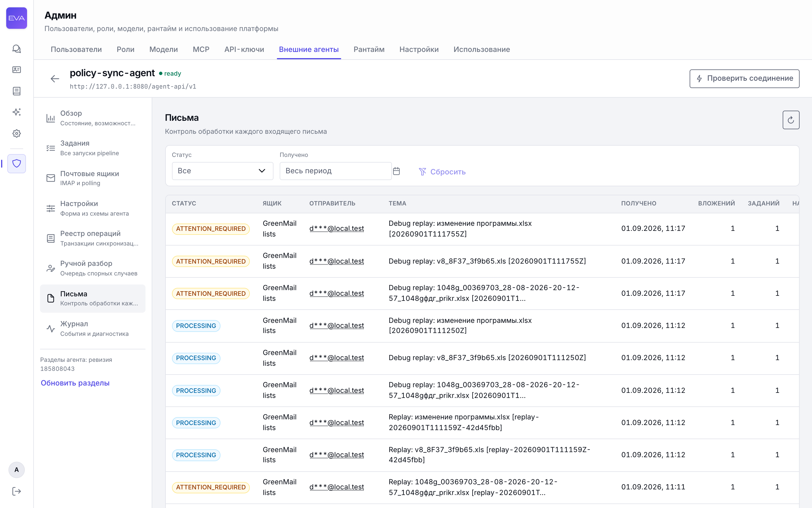Open Обзор section in agent sidebar
This screenshot has height=508, width=812.
click(x=92, y=118)
